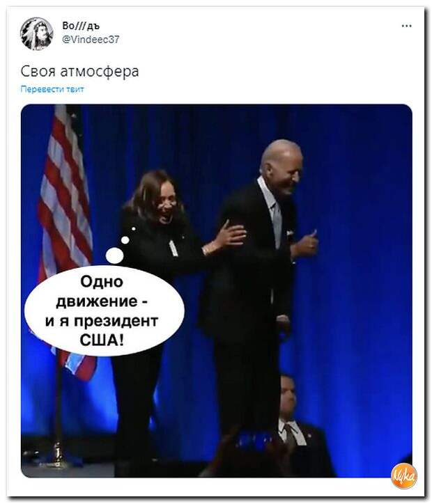This screenshot has height=504, width=432.
Task: Click the Во///дъ display name
Action: [x=81, y=26]
